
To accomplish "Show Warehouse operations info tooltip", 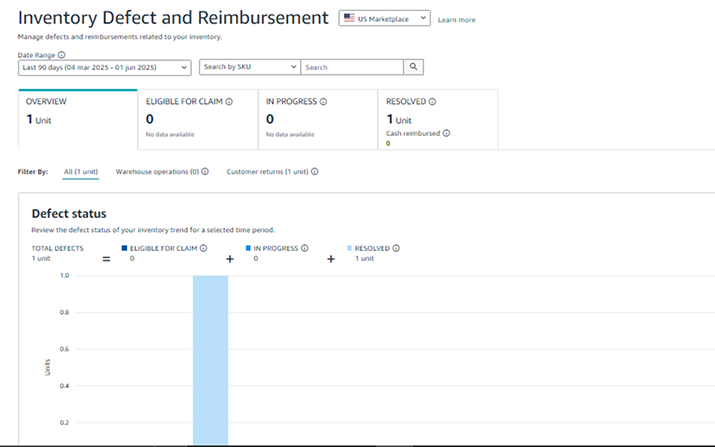I will [x=205, y=172].
